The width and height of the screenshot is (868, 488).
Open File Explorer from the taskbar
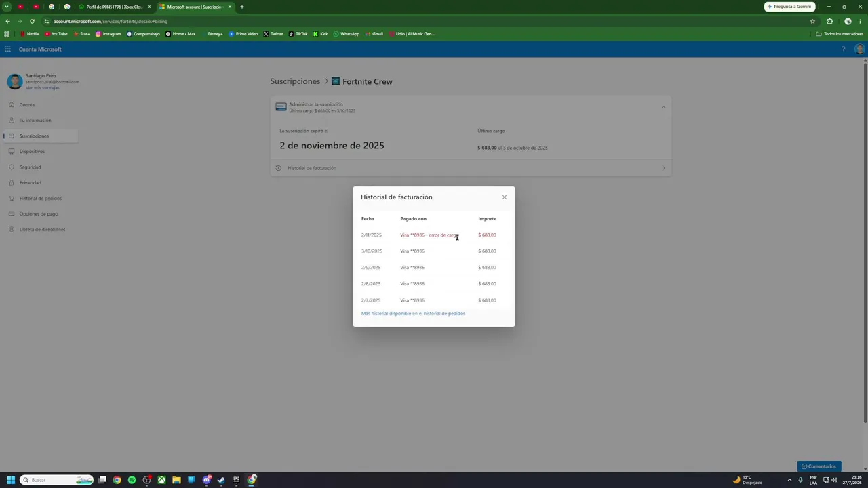176,480
